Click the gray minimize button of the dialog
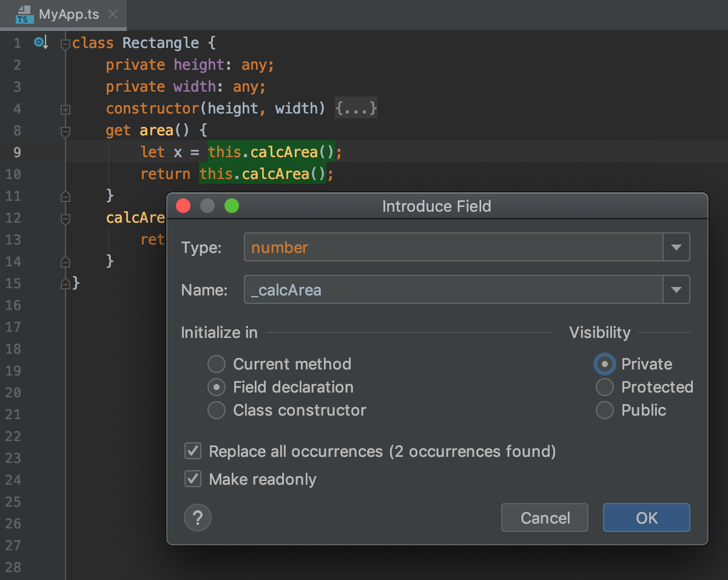Screen dimensions: 728x580 click(x=207, y=206)
